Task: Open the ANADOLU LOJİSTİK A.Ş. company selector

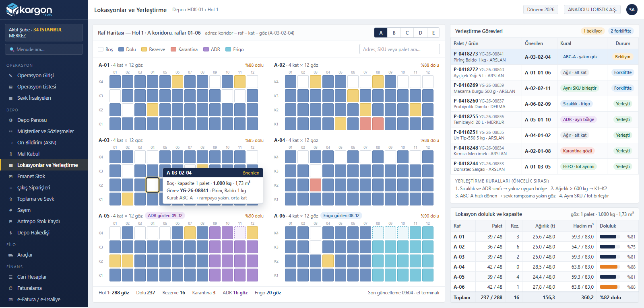Action: click(592, 10)
